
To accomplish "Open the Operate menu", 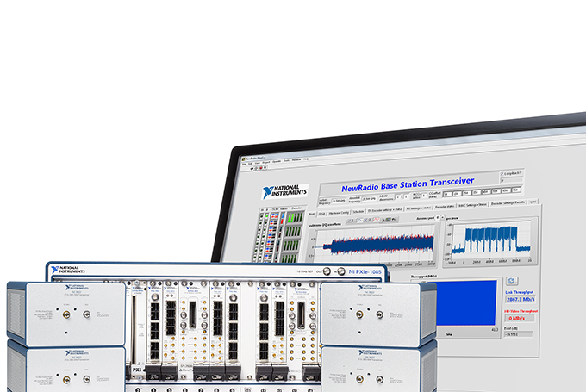I will tap(277, 161).
